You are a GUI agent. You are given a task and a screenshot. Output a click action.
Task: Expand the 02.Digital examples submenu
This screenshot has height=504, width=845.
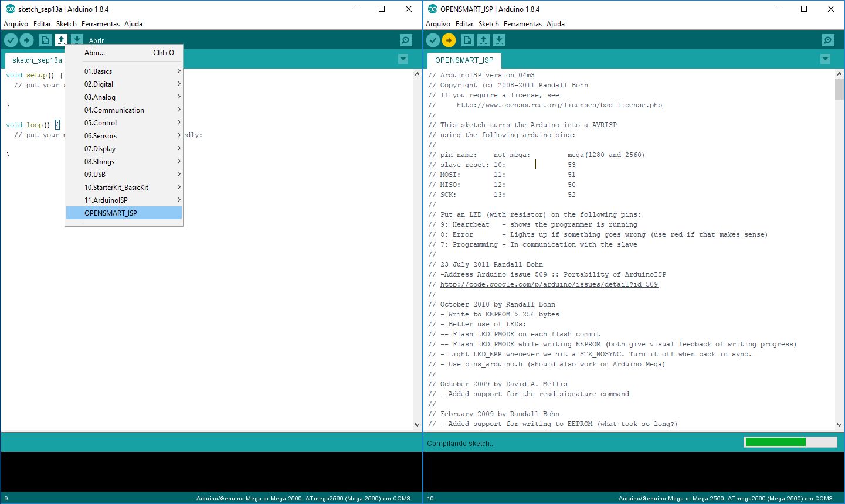click(124, 84)
